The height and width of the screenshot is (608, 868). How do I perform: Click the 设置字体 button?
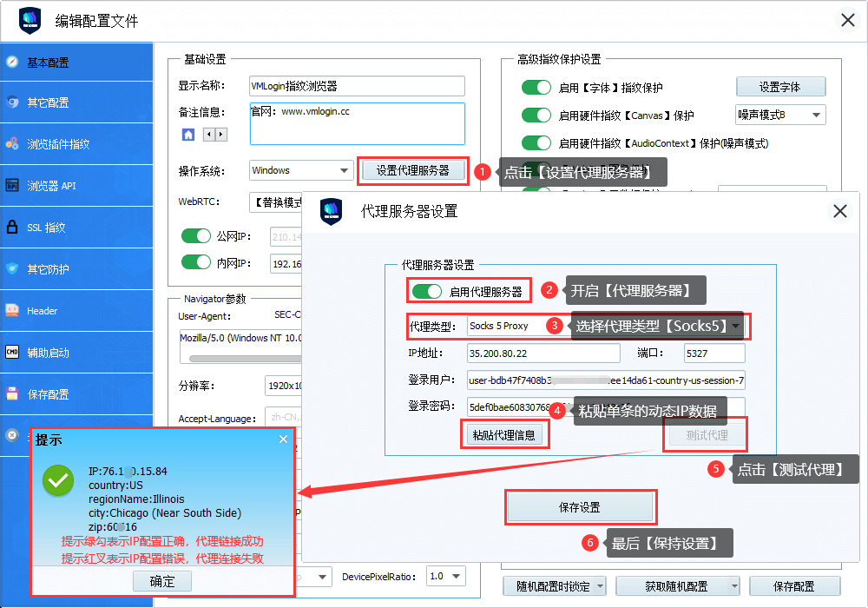point(780,88)
